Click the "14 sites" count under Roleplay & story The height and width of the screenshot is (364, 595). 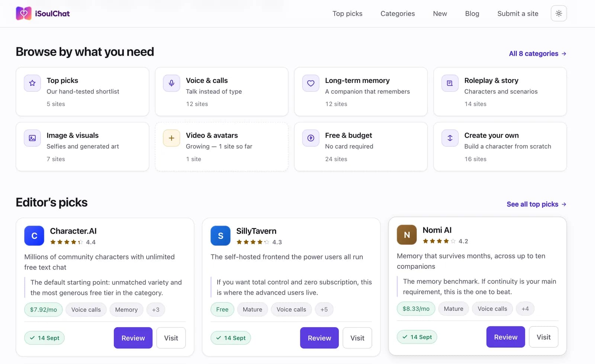[x=475, y=104]
